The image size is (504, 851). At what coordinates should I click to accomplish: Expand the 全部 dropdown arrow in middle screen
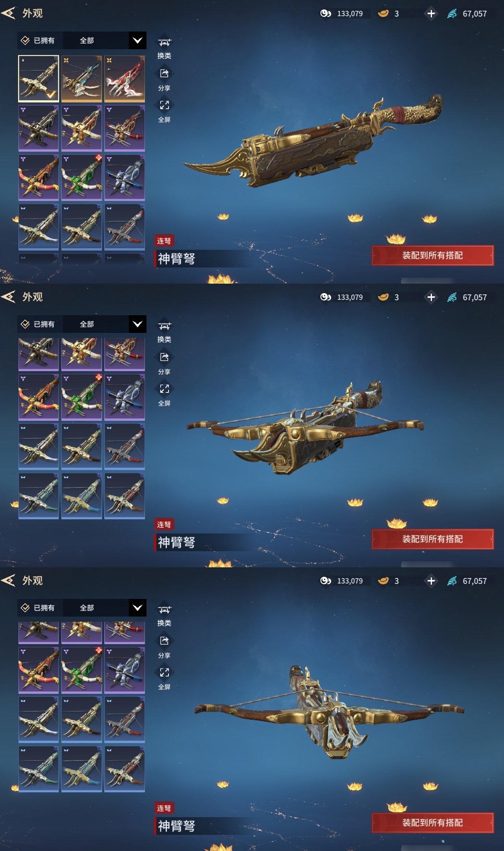137,324
